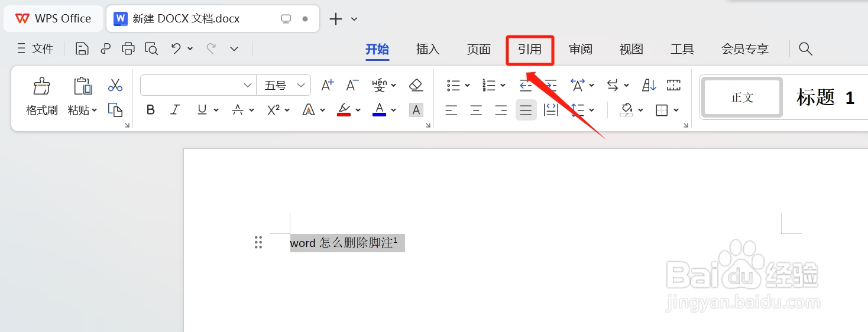This screenshot has width=868, height=332.
Task: Click the Format Painter (格式刷) brush
Action: 41,86
